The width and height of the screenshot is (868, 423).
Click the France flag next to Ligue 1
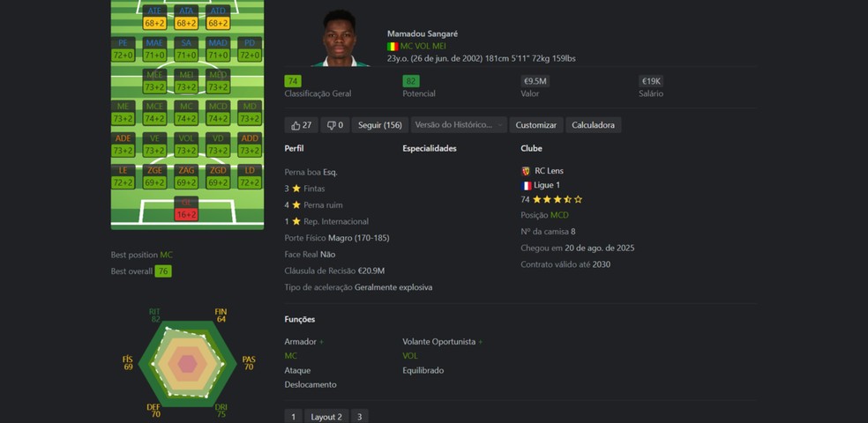526,185
